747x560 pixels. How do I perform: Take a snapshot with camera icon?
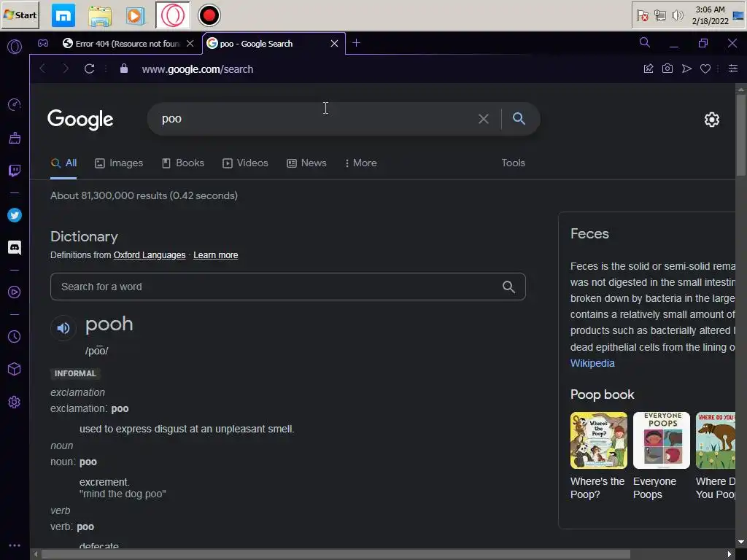tap(667, 69)
